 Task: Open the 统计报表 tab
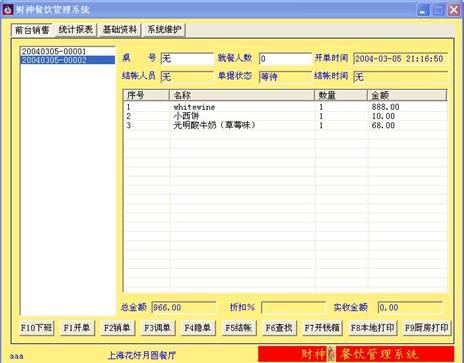(x=76, y=30)
